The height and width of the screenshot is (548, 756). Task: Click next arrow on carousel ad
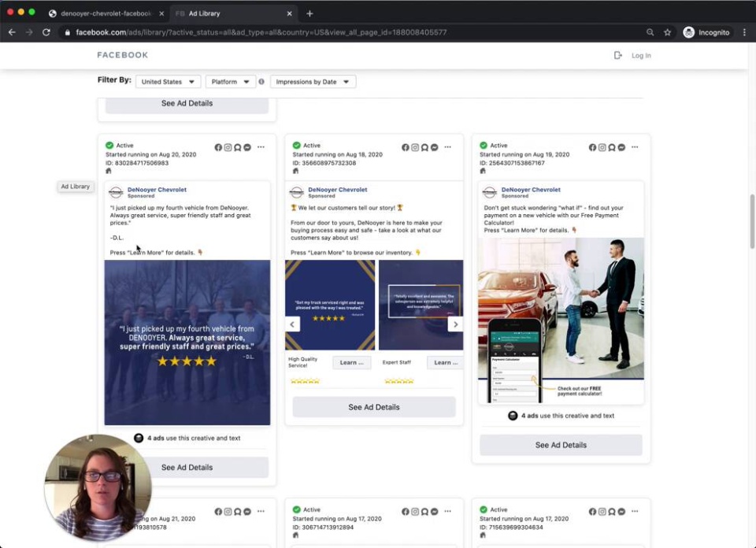(x=454, y=324)
